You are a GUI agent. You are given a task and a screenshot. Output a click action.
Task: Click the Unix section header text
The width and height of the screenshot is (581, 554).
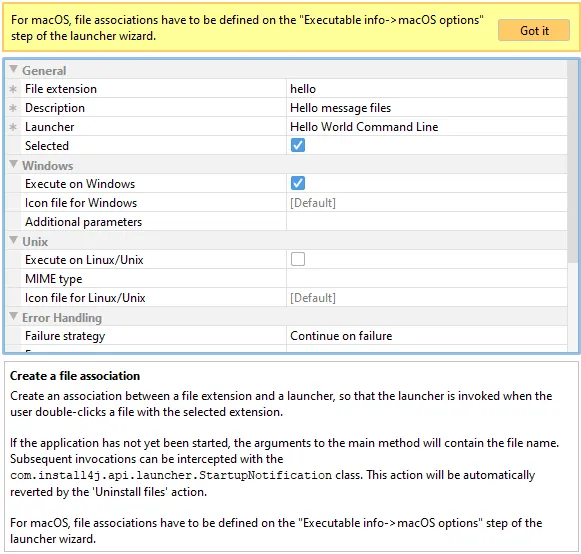[x=35, y=242]
